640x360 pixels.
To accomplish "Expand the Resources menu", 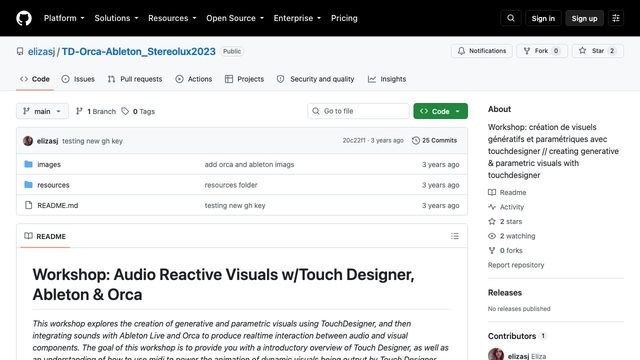I will click(172, 18).
